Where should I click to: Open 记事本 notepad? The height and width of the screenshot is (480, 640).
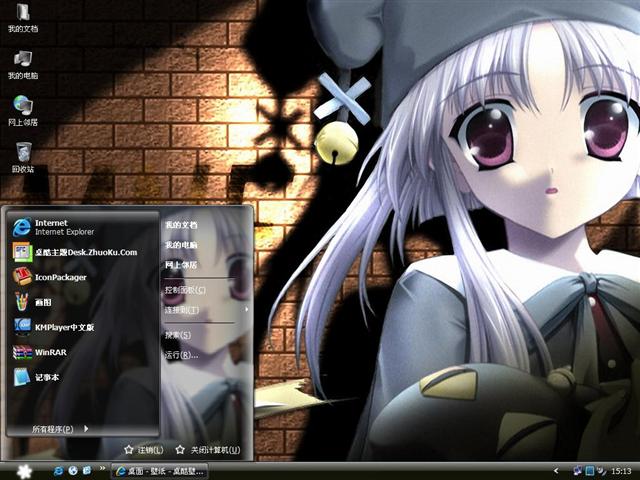click(82, 377)
